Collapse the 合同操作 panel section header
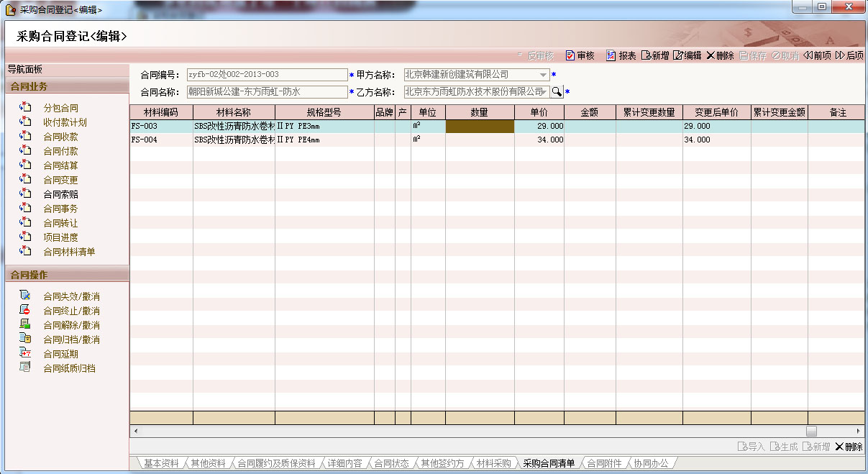Viewport: 868px width, 474px height. click(x=66, y=275)
